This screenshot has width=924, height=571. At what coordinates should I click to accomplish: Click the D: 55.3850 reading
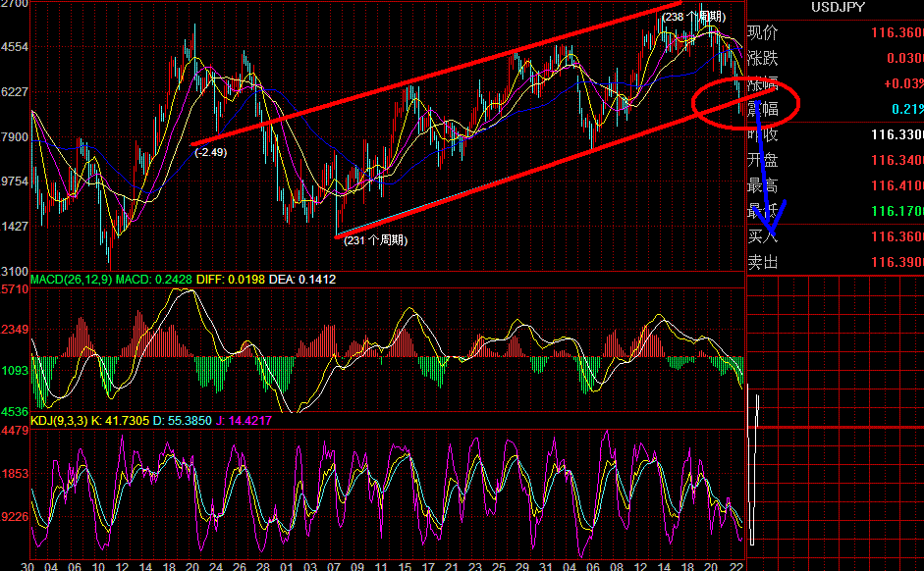click(182, 421)
